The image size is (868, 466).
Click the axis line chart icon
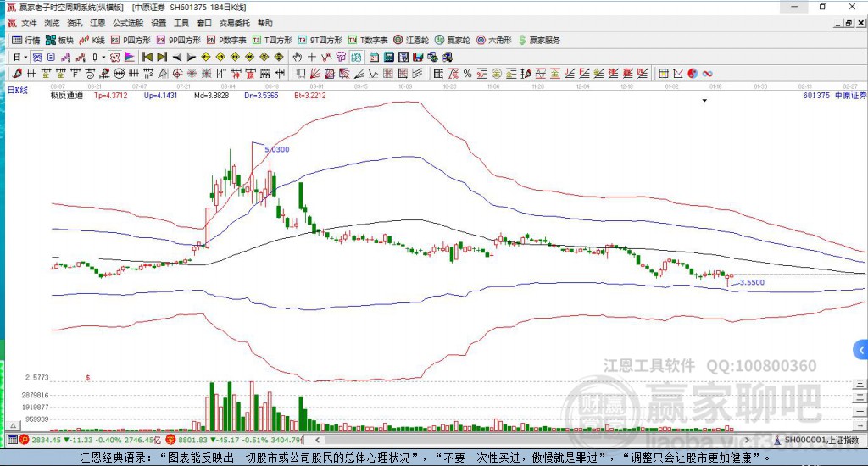(678, 74)
